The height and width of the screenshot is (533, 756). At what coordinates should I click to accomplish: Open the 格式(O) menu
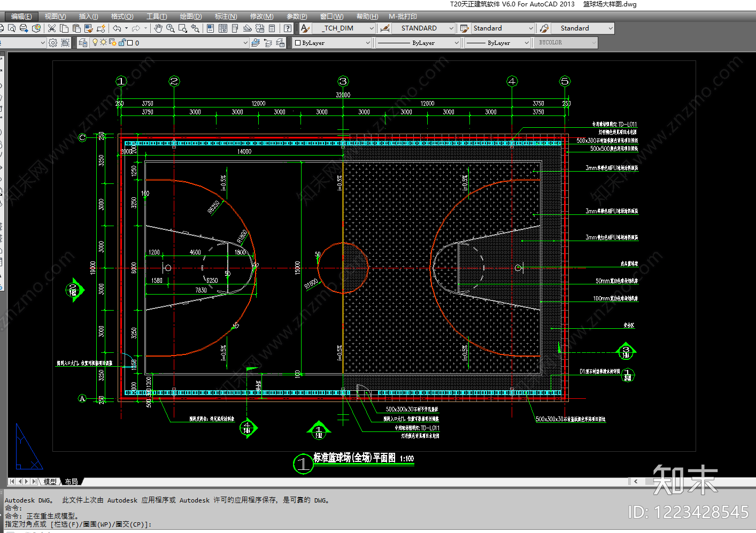pos(122,17)
